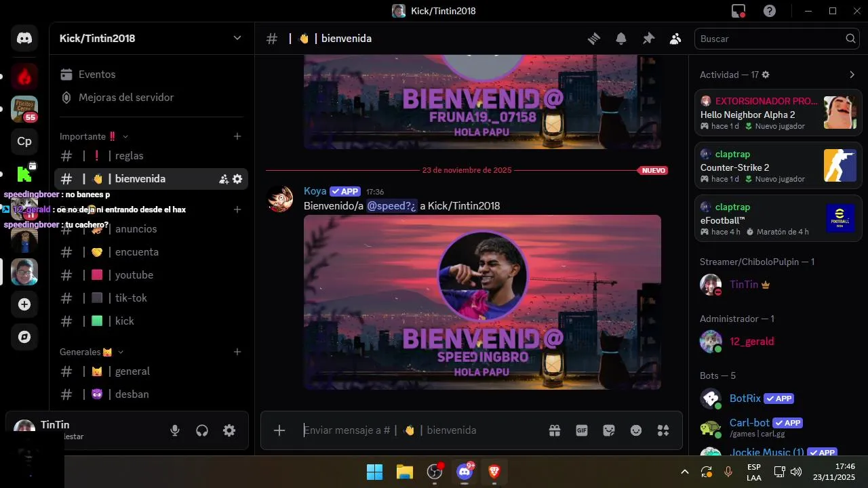Open eFootball activity card
The height and width of the screenshot is (488, 868).
778,218
